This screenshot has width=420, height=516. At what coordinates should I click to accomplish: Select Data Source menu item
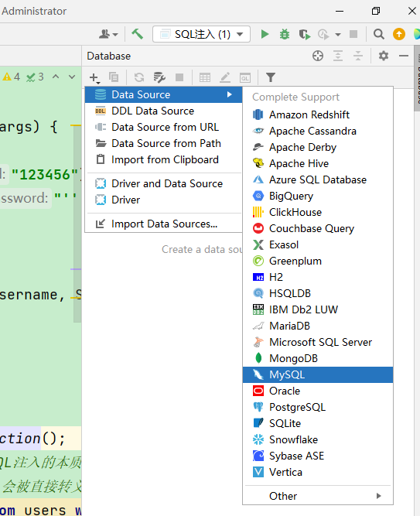tap(163, 95)
